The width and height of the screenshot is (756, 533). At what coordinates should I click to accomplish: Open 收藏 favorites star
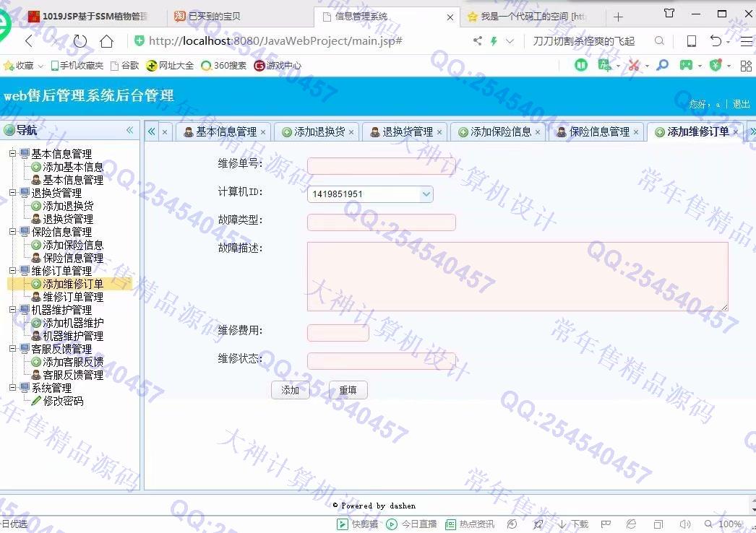point(19,66)
